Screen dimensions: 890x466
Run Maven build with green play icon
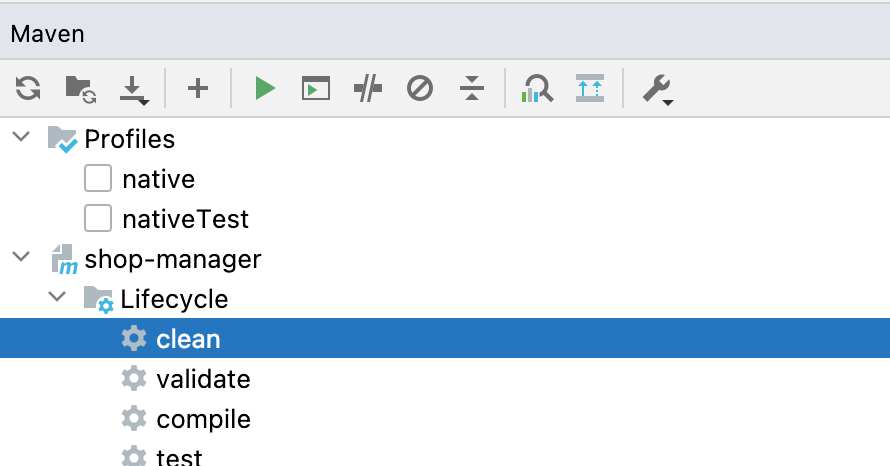coord(264,89)
